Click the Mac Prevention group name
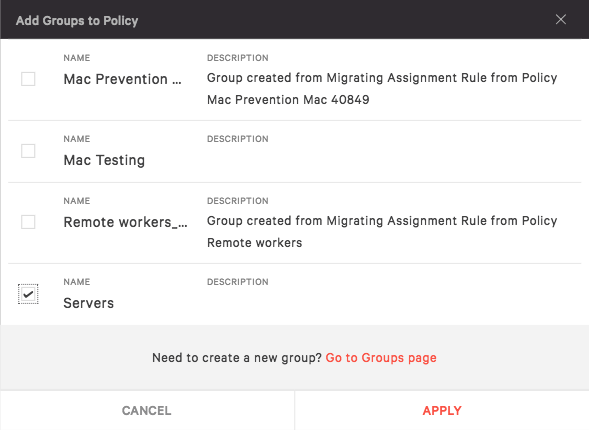The width and height of the screenshot is (589, 430). click(x=122, y=79)
